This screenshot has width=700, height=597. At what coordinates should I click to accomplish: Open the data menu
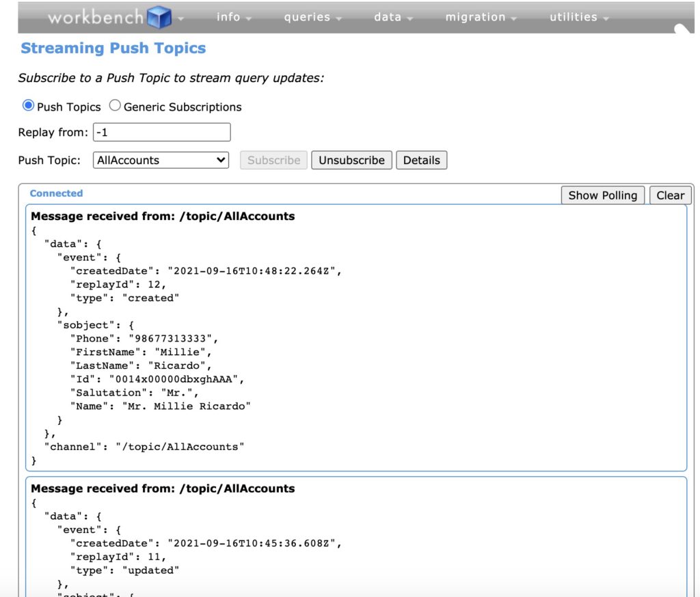pos(388,17)
